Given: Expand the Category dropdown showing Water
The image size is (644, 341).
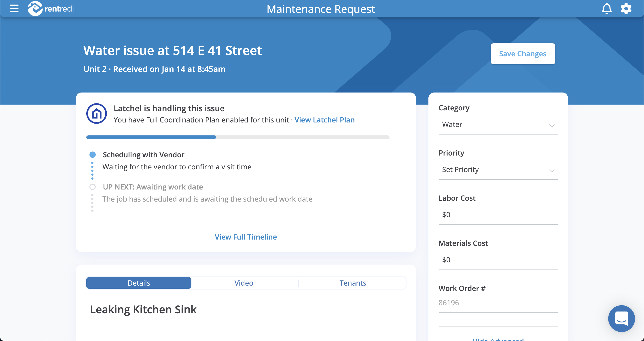Looking at the screenshot, I should (498, 125).
